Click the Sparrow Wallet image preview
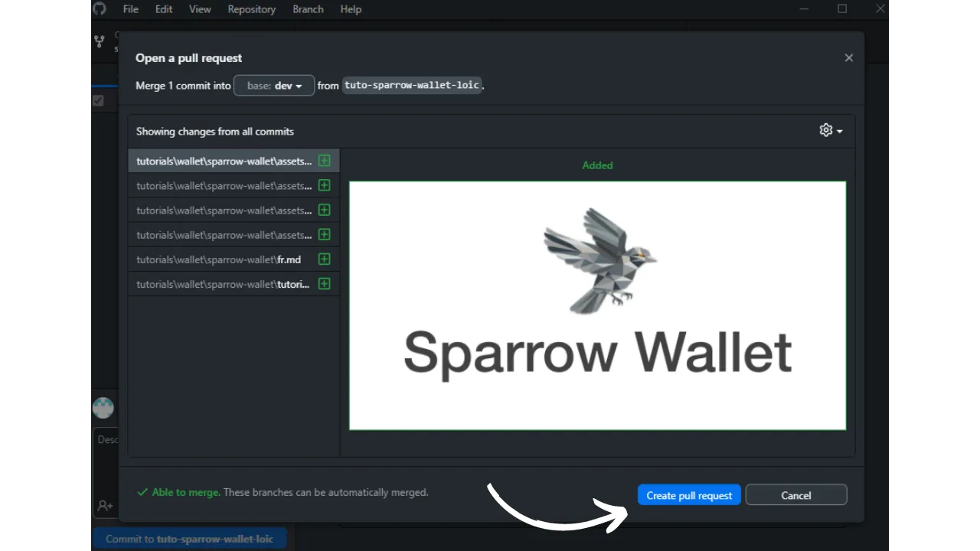980x551 pixels. point(597,305)
